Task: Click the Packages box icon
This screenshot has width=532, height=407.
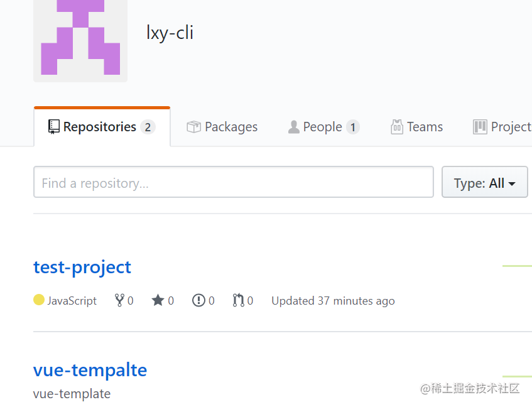Action: [193, 127]
